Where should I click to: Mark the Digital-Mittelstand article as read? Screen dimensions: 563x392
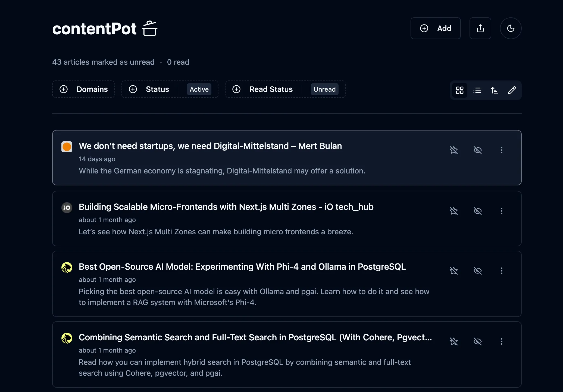tap(478, 150)
